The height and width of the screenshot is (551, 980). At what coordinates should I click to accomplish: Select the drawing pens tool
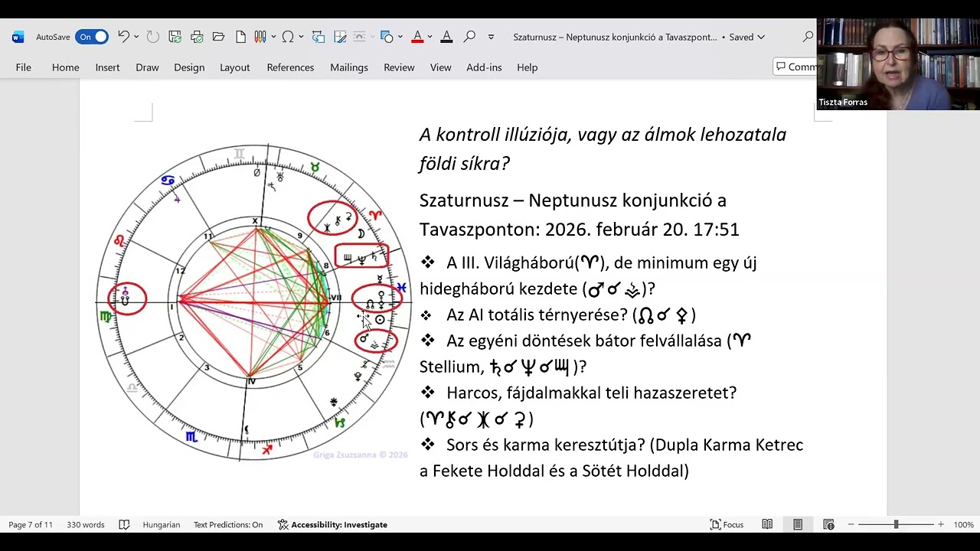click(x=260, y=37)
